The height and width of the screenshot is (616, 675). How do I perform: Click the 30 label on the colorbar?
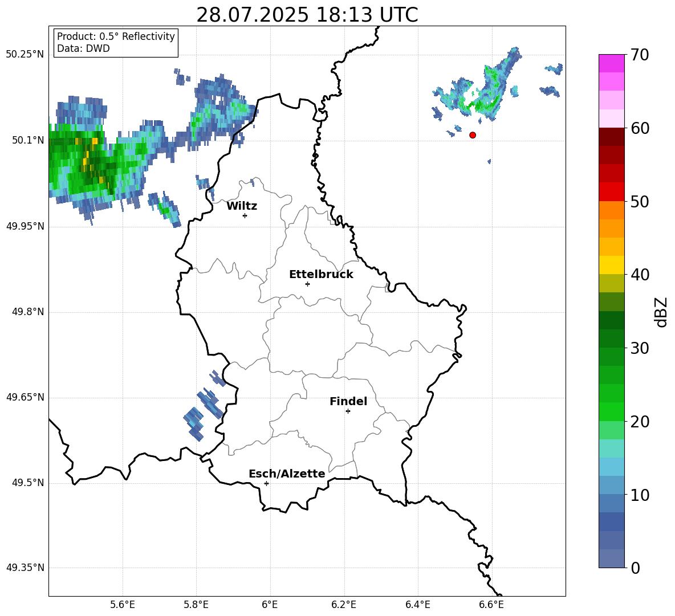pos(640,348)
